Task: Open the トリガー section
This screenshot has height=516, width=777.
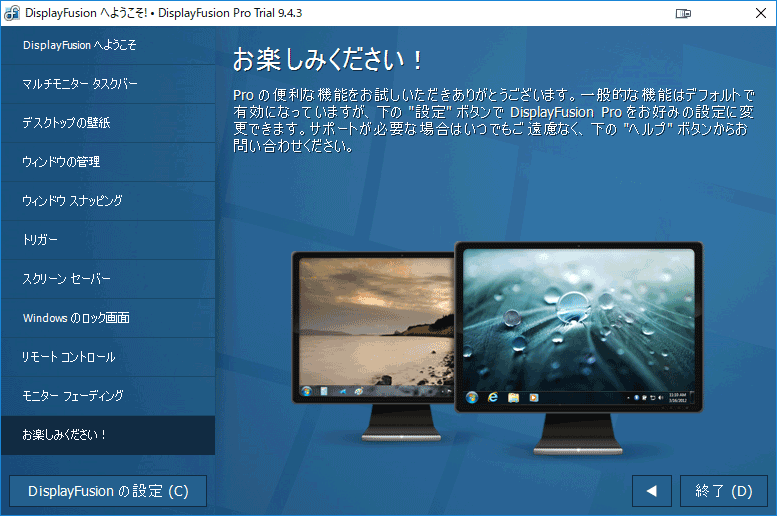Action: point(108,240)
